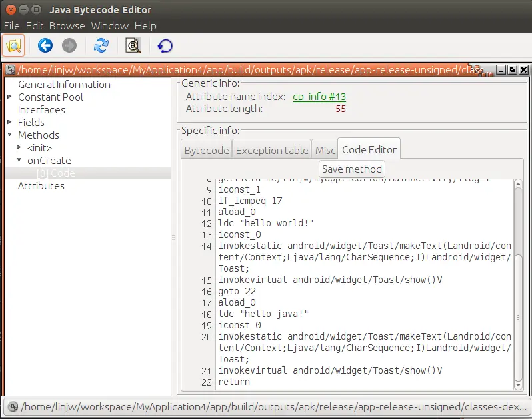The height and width of the screenshot is (419, 532).
Task: Follow the cp_info #13 link
Action: [x=319, y=97]
